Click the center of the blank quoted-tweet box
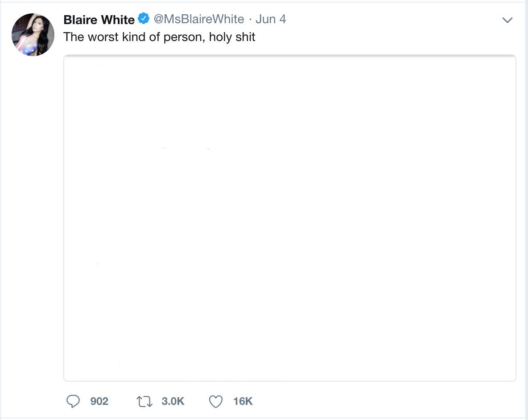The width and height of the screenshot is (528, 420). point(289,218)
